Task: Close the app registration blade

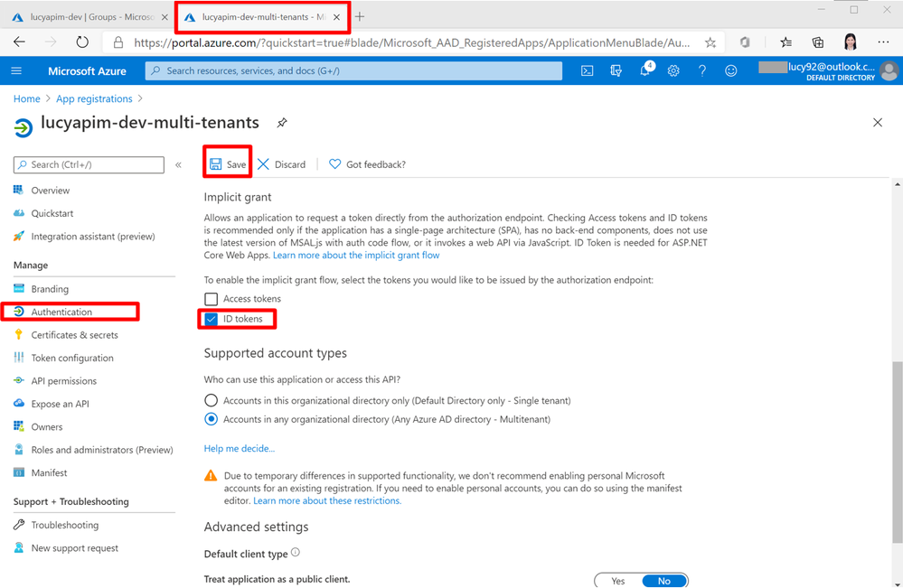Action: pyautogui.click(x=877, y=123)
